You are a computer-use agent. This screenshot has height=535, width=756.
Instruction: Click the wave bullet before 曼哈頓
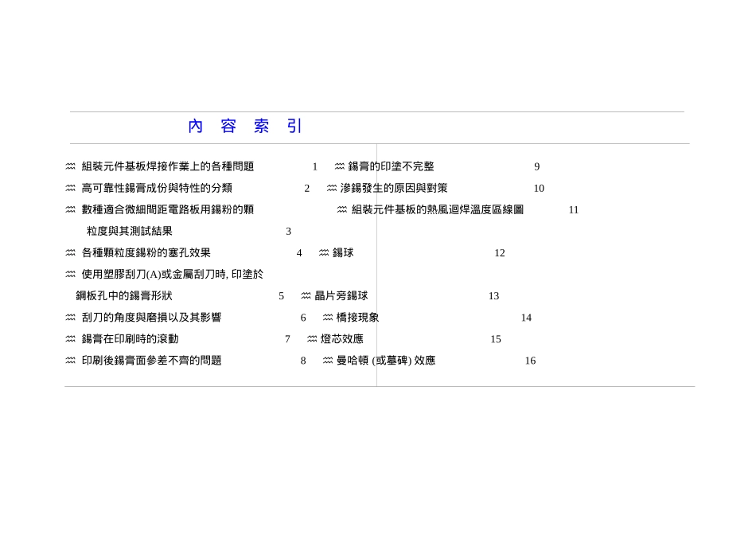pos(327,360)
